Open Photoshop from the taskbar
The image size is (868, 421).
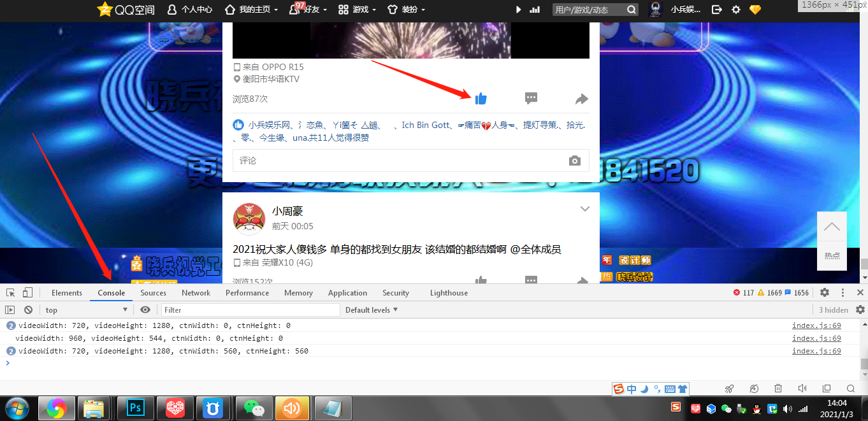point(134,408)
